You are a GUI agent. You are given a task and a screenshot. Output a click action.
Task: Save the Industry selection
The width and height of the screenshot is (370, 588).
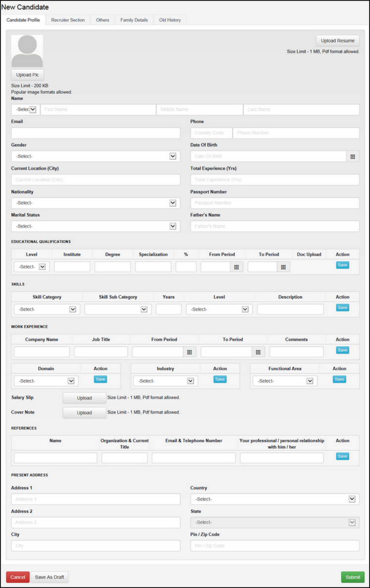click(220, 379)
